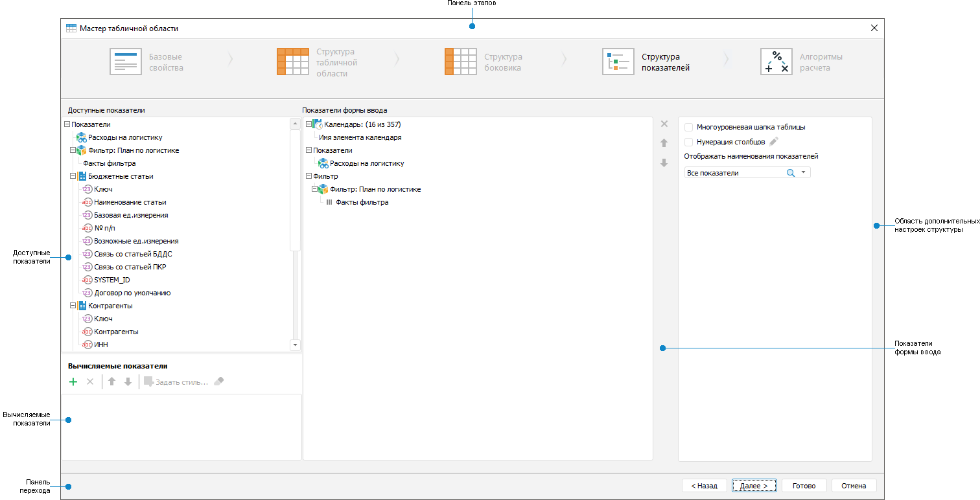Click the Базовые свойства step icon
980x500 pixels.
coord(126,62)
